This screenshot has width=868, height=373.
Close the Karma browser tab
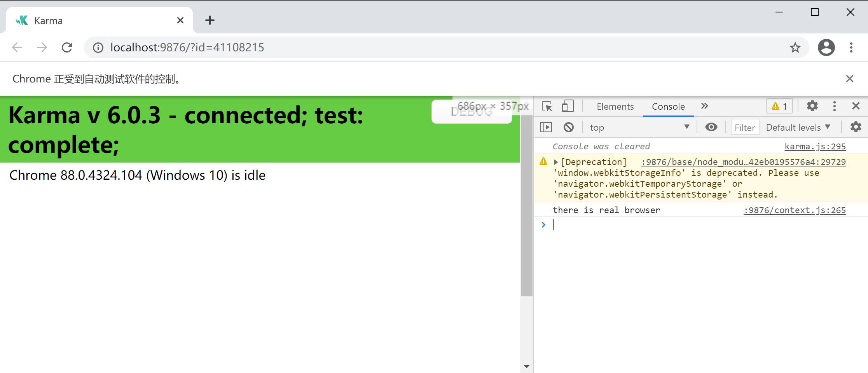pyautogui.click(x=180, y=20)
